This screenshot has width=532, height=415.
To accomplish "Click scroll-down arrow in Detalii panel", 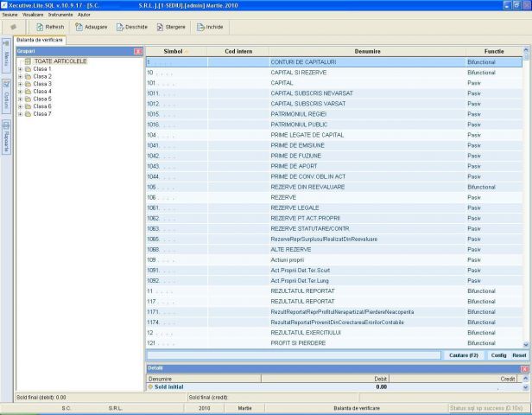I will [526, 387].
